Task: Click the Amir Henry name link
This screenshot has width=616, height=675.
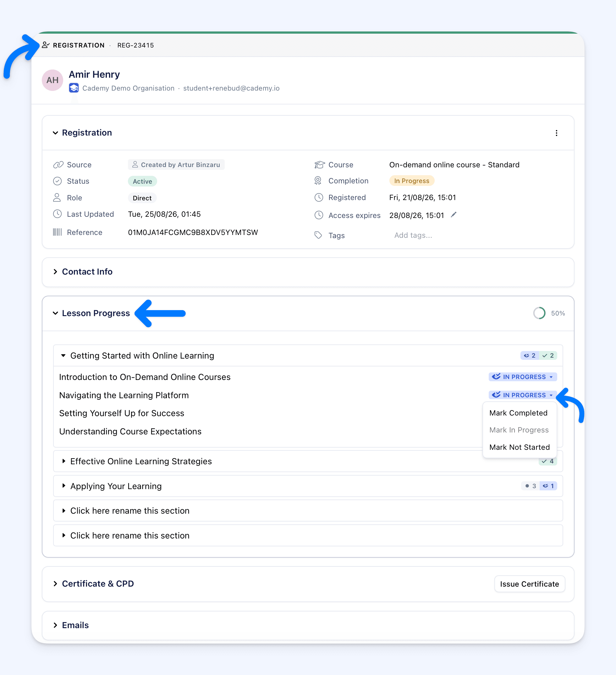Action: (x=94, y=74)
